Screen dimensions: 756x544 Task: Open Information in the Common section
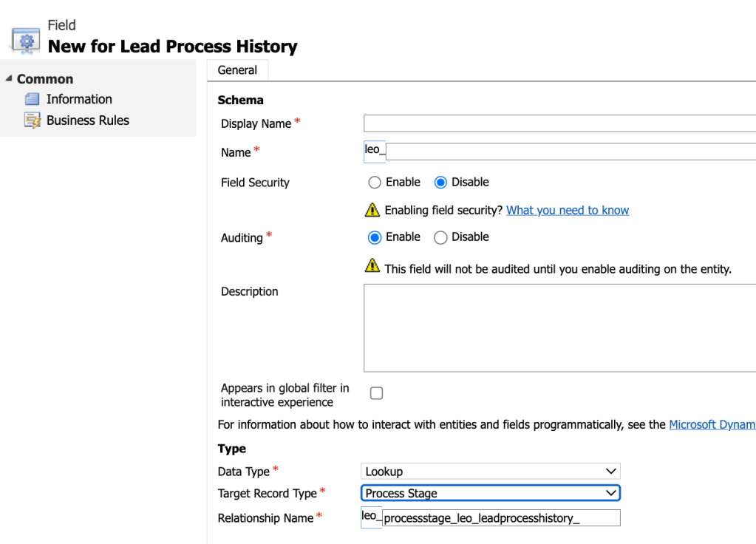pos(79,99)
